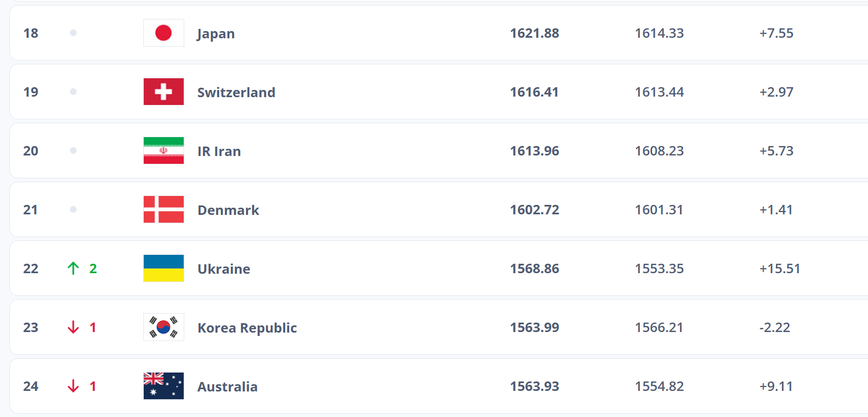Image resolution: width=868 pixels, height=417 pixels.
Task: Click Australia's red down arrow indicator
Action: coord(73,386)
